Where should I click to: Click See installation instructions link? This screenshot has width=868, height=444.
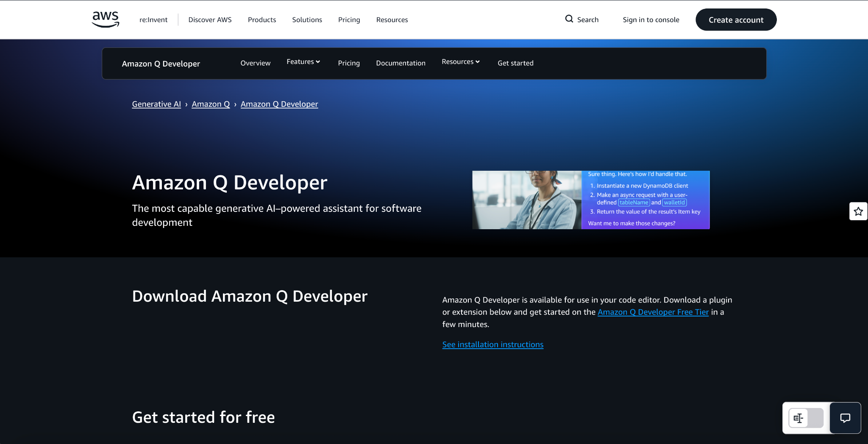(493, 345)
